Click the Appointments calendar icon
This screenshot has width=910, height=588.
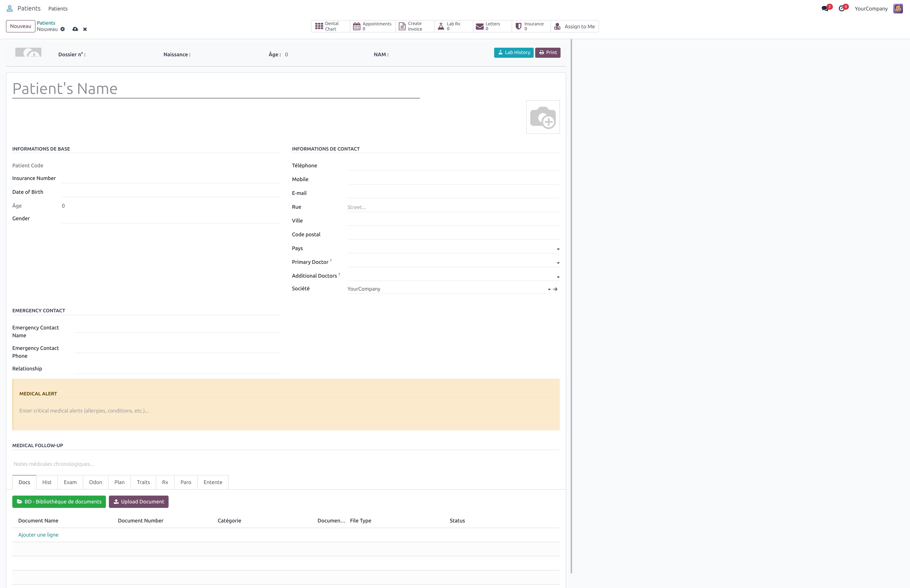(x=356, y=26)
